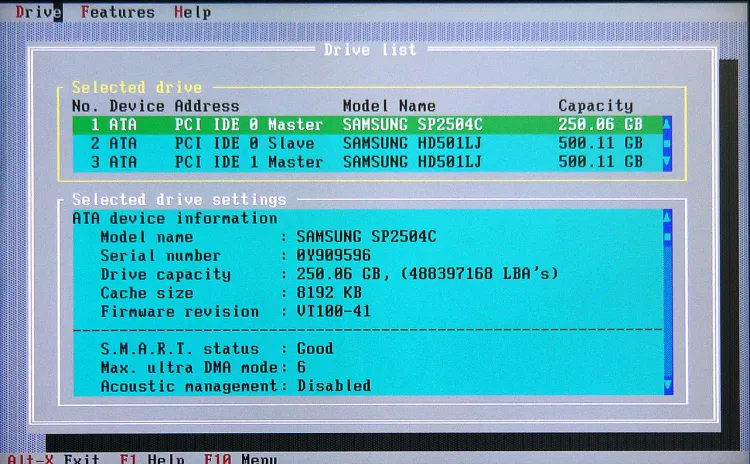Click S.M.A.R.T. status Good value
The width and height of the screenshot is (750, 464).
click(x=315, y=348)
